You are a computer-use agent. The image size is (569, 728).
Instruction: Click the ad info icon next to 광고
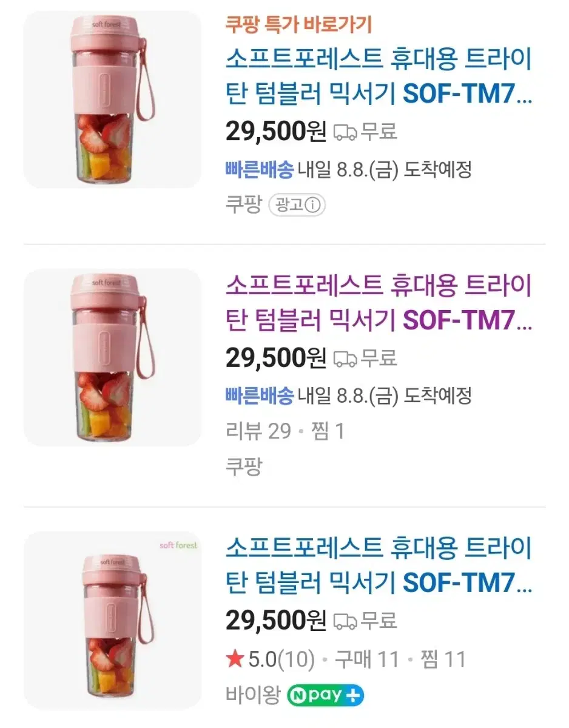(x=312, y=205)
